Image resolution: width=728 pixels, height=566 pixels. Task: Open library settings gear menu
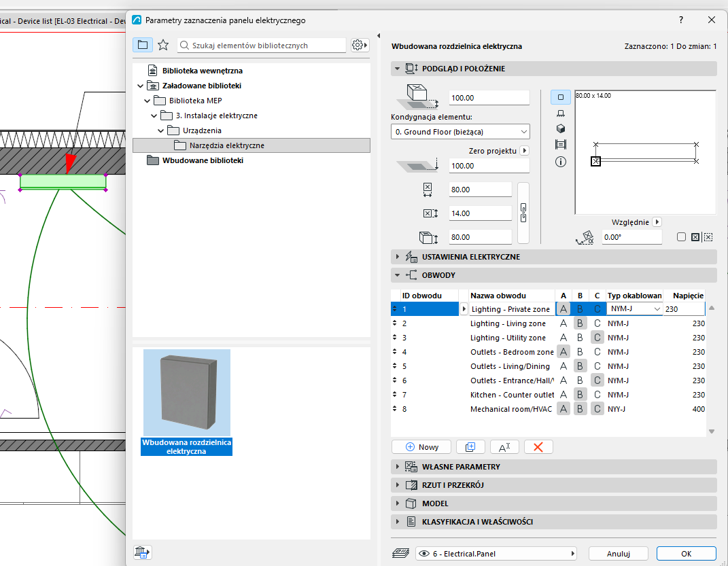360,45
